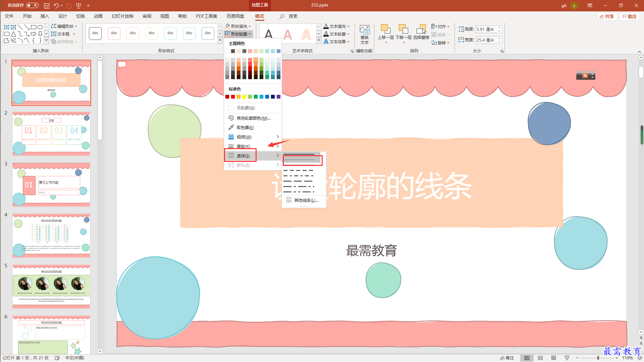Viewport: 644px width, 362px height.
Task: Click the spell check icon in status bar
Action: click(57, 358)
